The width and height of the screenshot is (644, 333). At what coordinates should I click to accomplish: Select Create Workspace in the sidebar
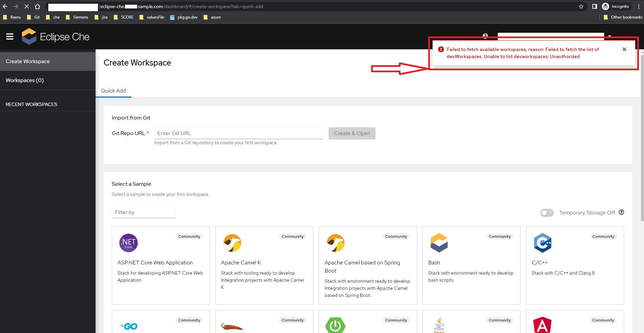point(48,61)
